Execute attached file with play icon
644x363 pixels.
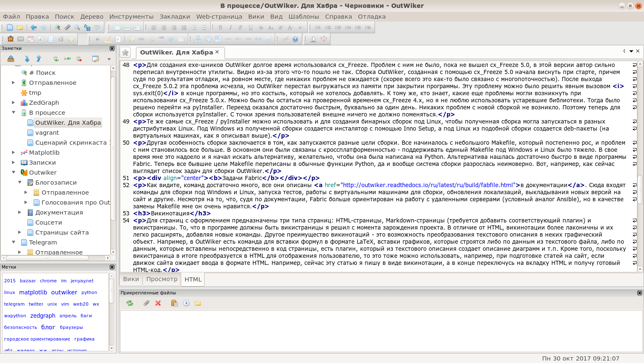pos(186,303)
